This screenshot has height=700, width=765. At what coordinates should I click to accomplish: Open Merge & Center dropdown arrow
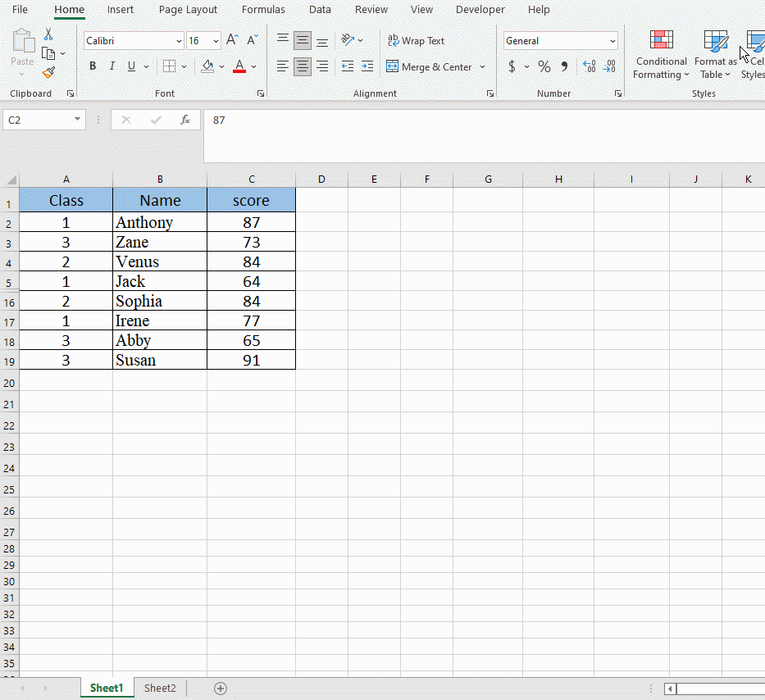point(482,66)
